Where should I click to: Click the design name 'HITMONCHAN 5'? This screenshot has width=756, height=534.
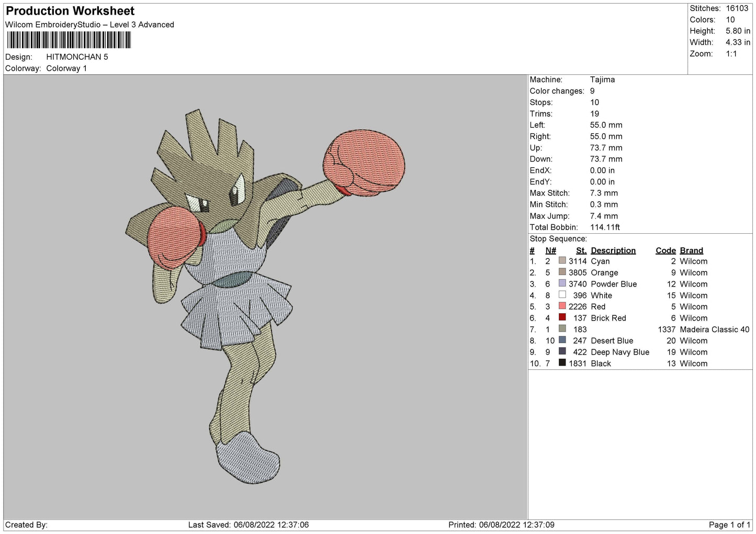coord(77,57)
